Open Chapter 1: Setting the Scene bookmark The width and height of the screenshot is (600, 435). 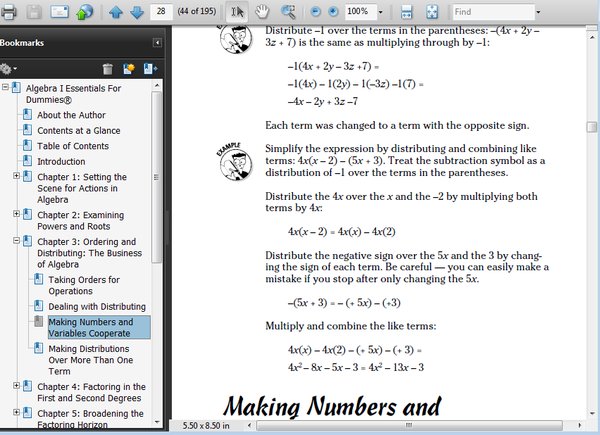82,188
